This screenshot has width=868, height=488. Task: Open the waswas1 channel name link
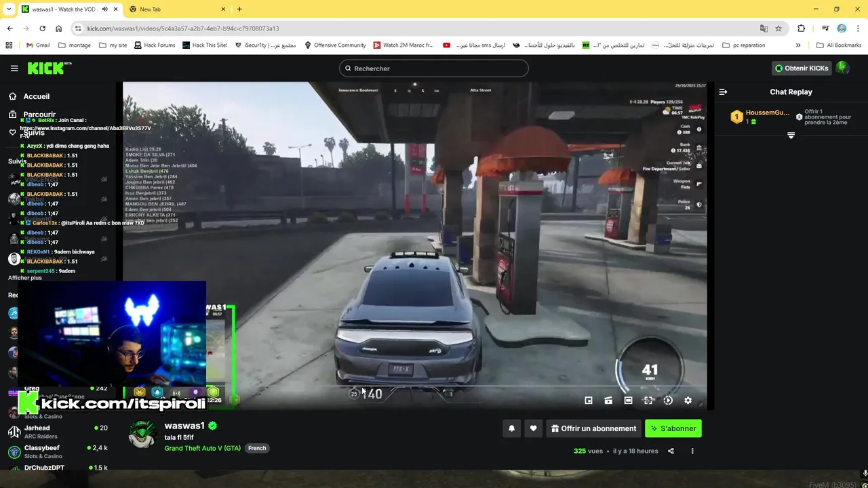click(184, 426)
